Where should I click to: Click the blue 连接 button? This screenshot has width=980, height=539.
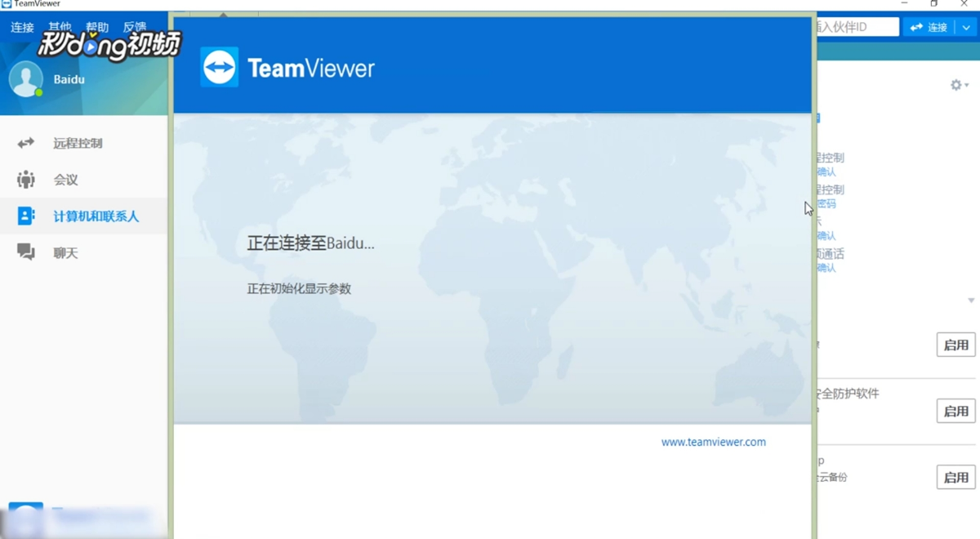pos(929,27)
